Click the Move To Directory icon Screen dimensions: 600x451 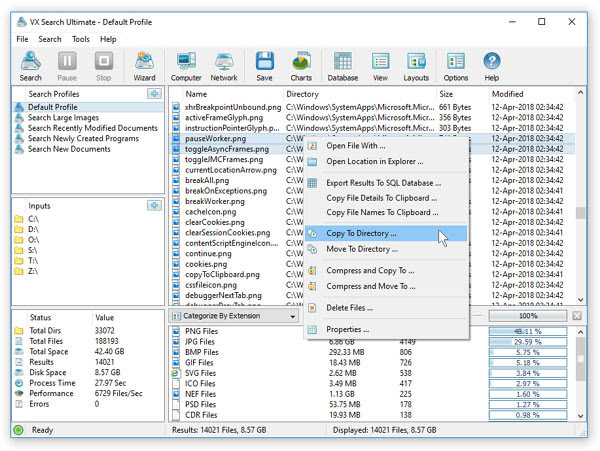[x=312, y=249]
